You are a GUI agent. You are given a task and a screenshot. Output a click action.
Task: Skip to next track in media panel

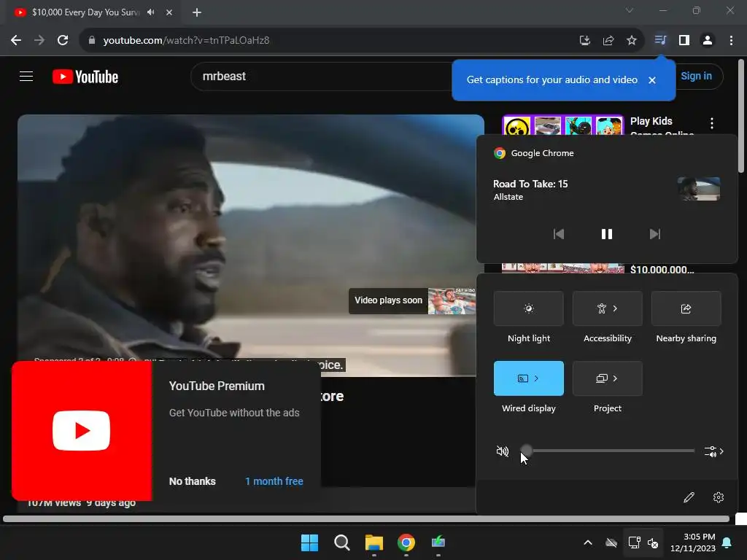655,234
